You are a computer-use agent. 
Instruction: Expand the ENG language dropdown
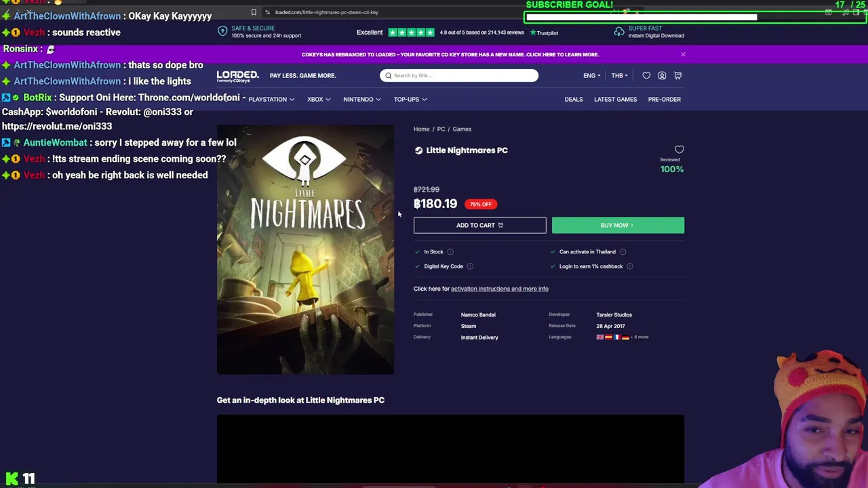pyautogui.click(x=591, y=75)
